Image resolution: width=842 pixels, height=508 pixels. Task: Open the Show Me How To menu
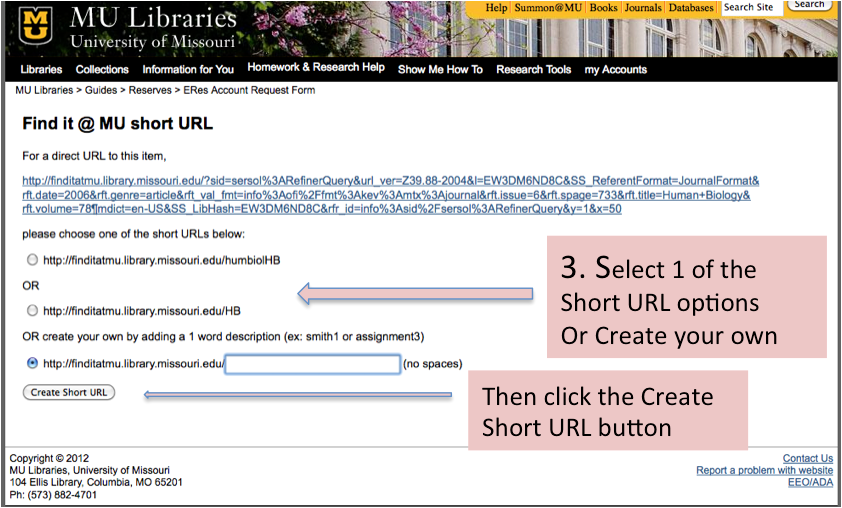pyautogui.click(x=440, y=70)
